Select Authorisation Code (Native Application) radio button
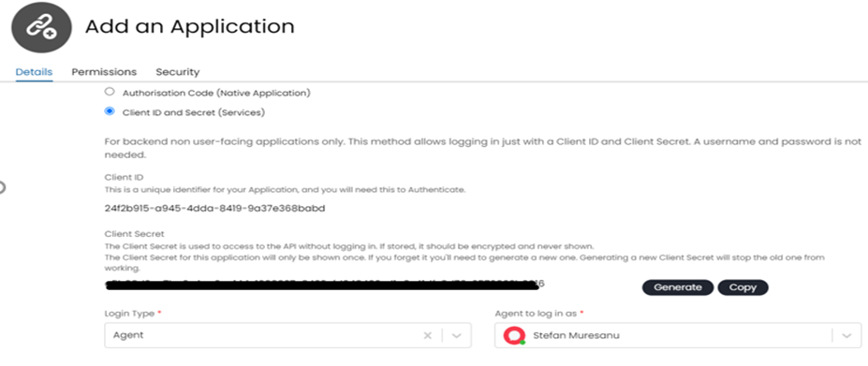This screenshot has height=366, width=868. [x=110, y=92]
